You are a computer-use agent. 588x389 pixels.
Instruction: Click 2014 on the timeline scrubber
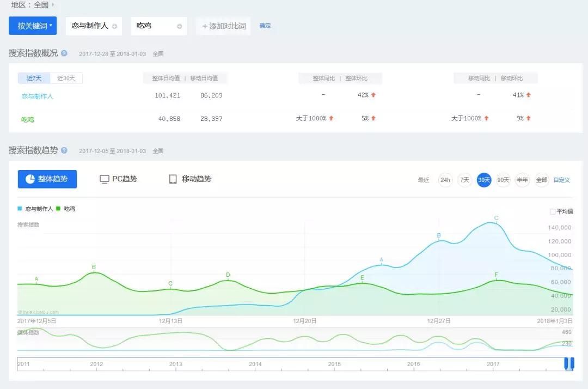[255, 364]
